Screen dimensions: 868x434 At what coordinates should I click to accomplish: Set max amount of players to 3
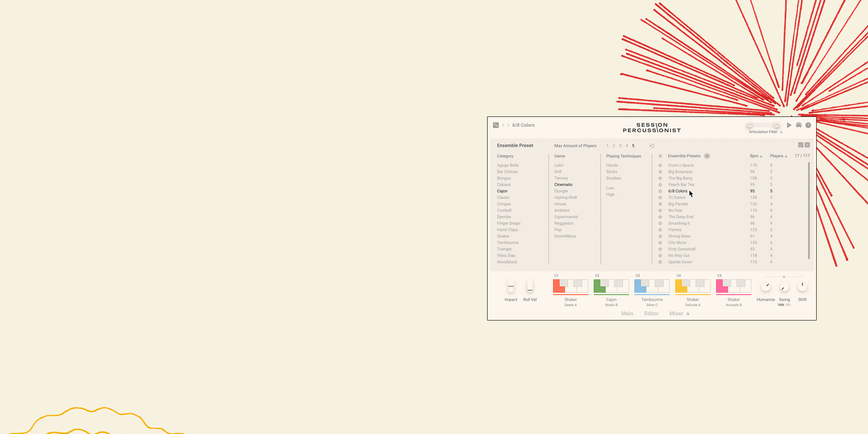tap(620, 146)
